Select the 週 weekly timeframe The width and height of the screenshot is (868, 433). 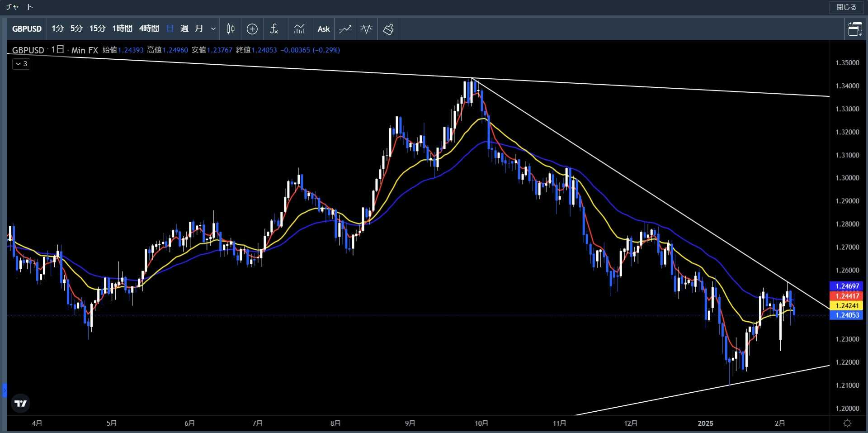tap(184, 29)
